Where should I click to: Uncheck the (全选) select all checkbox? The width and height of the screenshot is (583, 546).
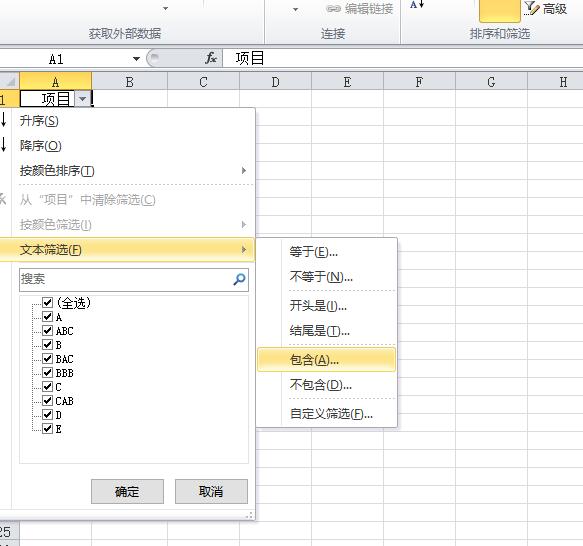[47, 302]
